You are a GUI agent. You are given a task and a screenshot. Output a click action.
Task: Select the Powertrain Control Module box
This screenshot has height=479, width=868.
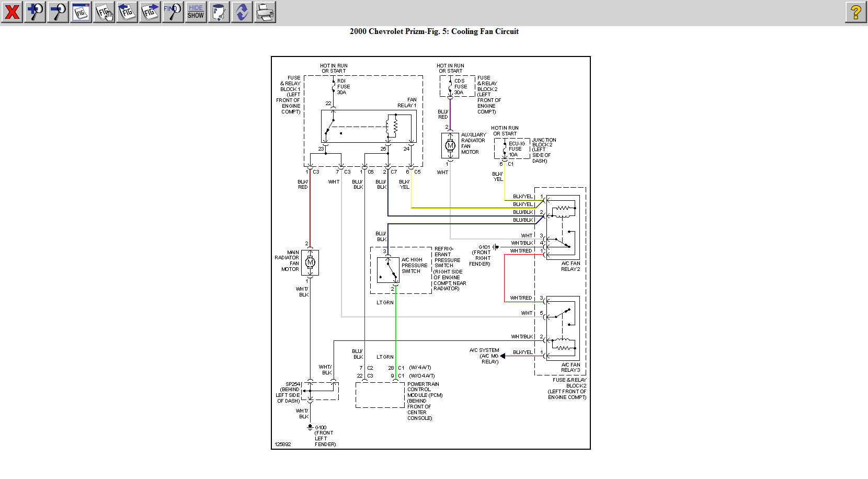(x=380, y=395)
